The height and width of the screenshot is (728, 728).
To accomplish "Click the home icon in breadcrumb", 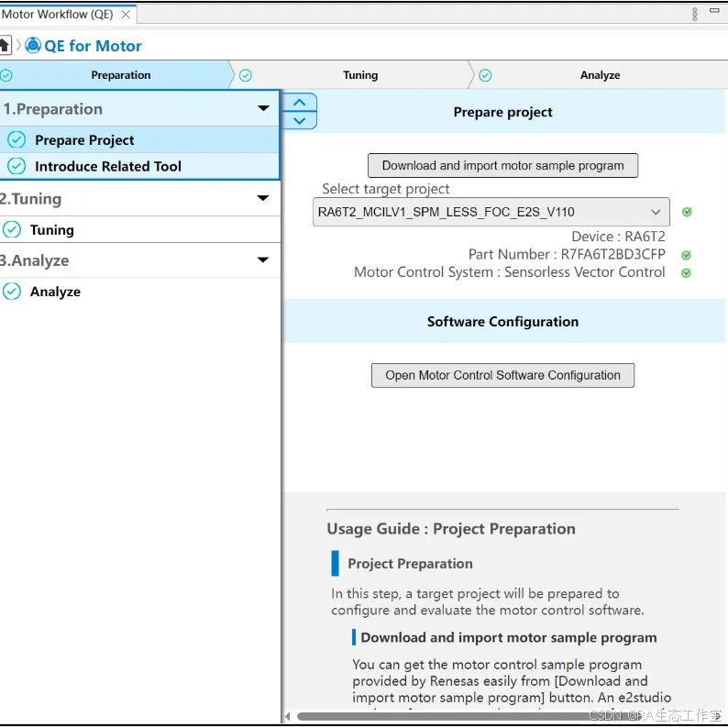I will [5, 46].
